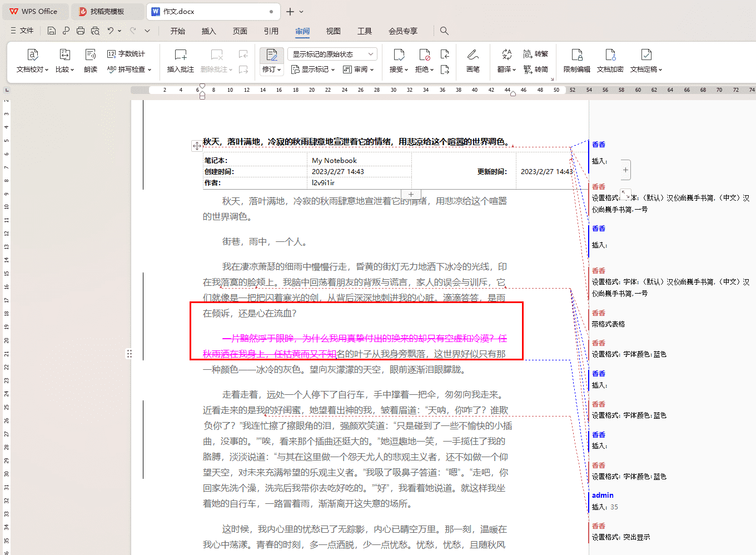Click the paragraph drag handle left of text
756x555 pixels.
point(130,353)
